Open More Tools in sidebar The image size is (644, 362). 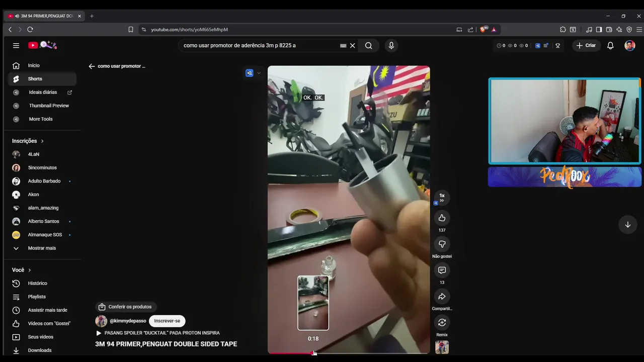pyautogui.click(x=42, y=119)
